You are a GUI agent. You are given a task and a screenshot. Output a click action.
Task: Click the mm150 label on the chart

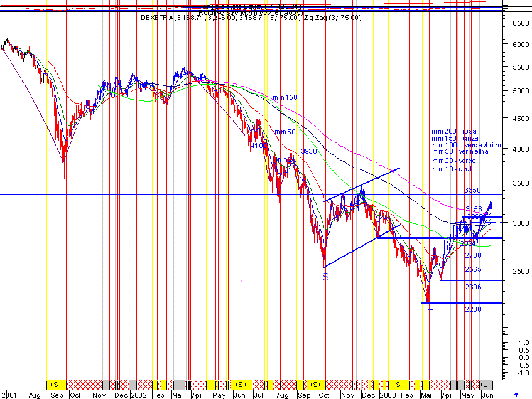point(285,98)
